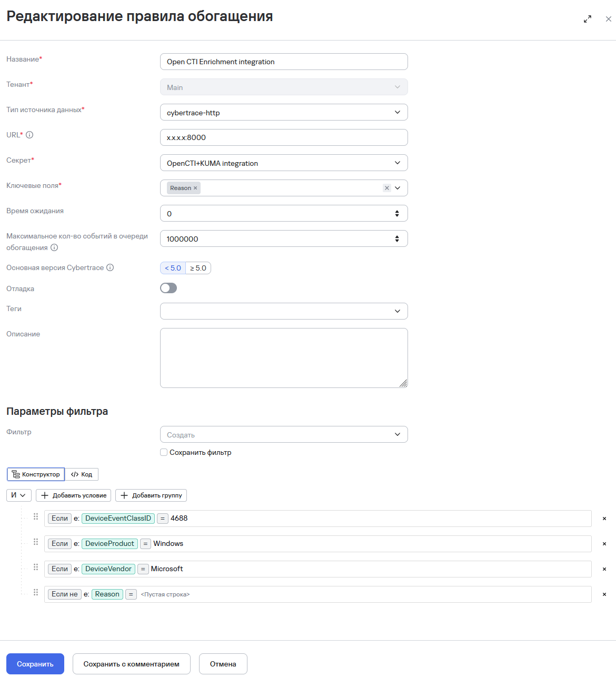Remove the Reason tag from key fields
The height and width of the screenshot is (677, 616).
coord(195,188)
